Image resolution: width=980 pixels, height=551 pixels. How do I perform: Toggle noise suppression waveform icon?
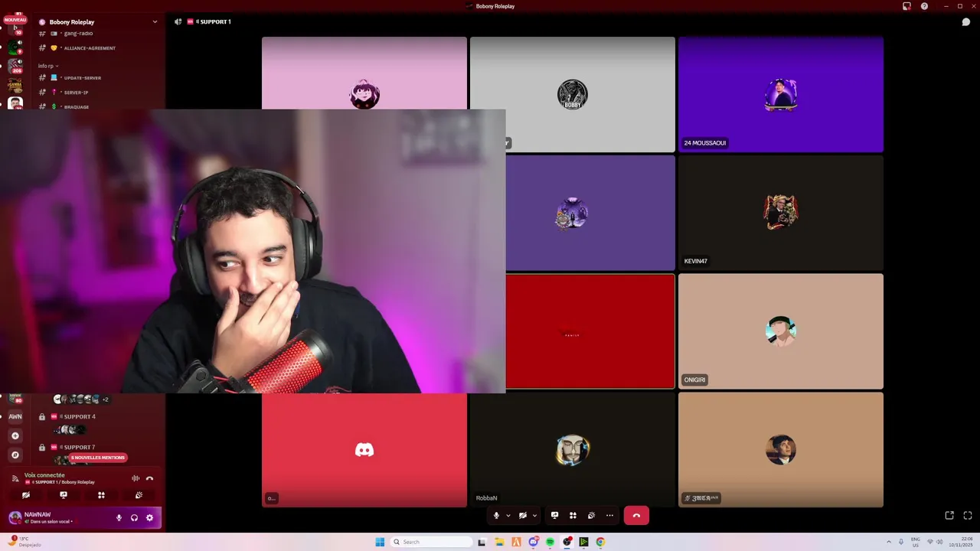click(x=136, y=478)
